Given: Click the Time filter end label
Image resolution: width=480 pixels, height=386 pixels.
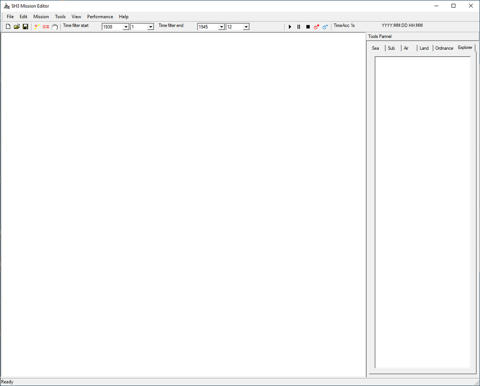Looking at the screenshot, I should click(x=171, y=25).
